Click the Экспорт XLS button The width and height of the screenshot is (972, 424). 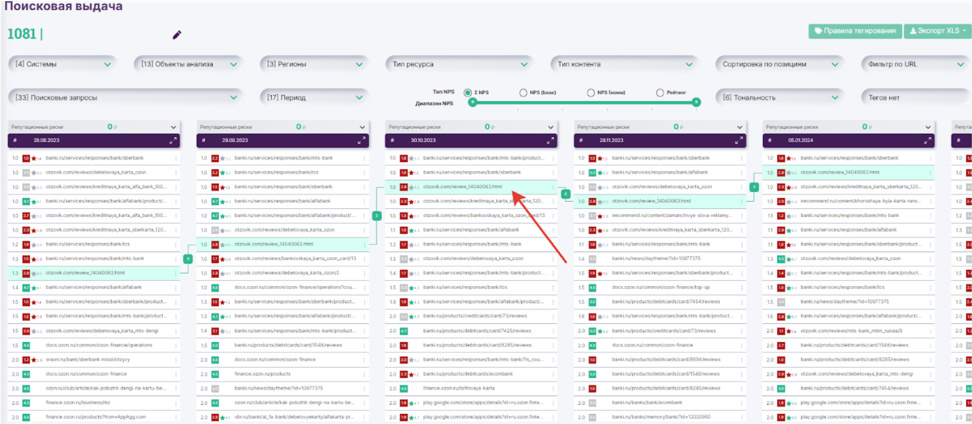click(937, 31)
